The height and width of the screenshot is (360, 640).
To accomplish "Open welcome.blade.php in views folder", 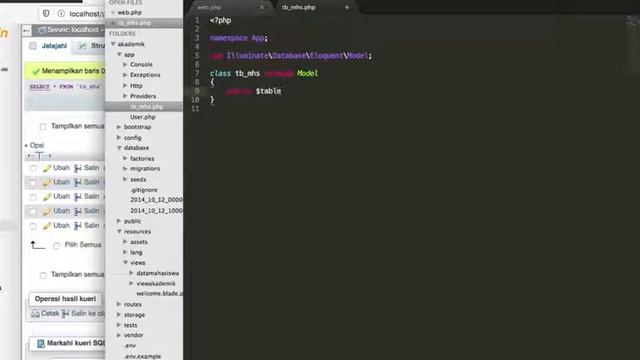I will [159, 293].
